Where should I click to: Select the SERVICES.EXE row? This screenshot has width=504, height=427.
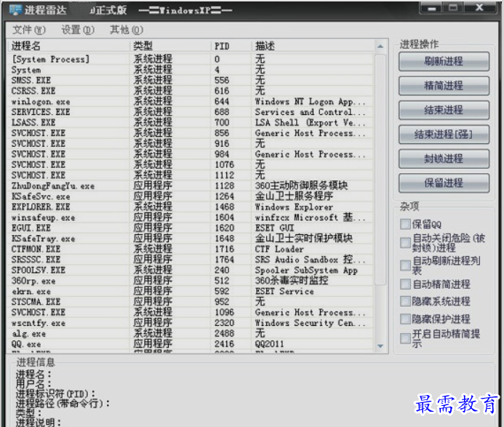coord(191,112)
